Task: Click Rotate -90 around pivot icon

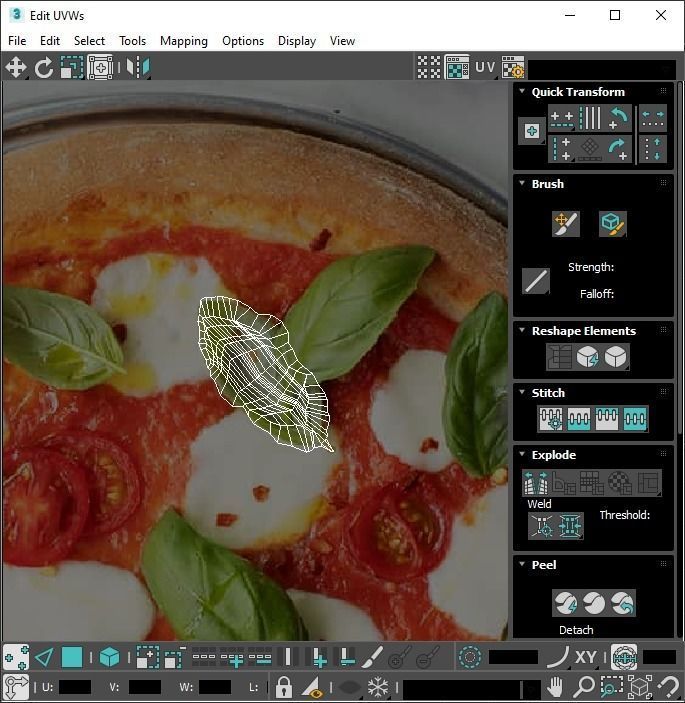Action: (618, 118)
